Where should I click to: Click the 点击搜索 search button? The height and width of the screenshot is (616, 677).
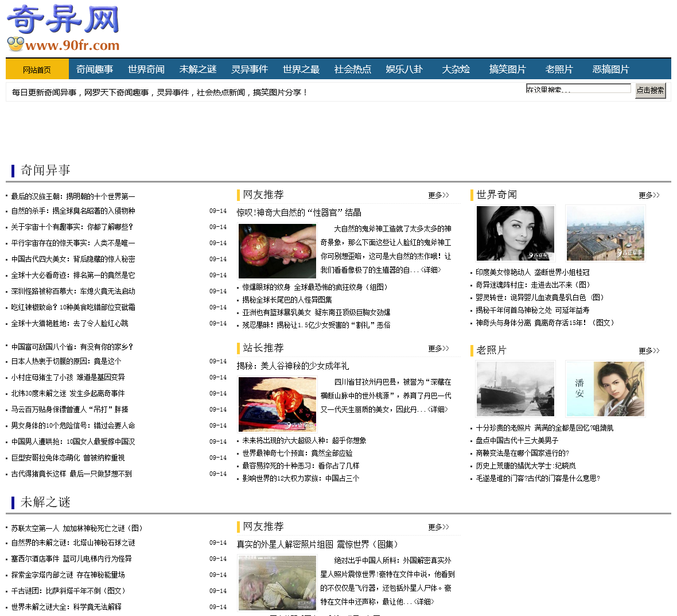[650, 90]
